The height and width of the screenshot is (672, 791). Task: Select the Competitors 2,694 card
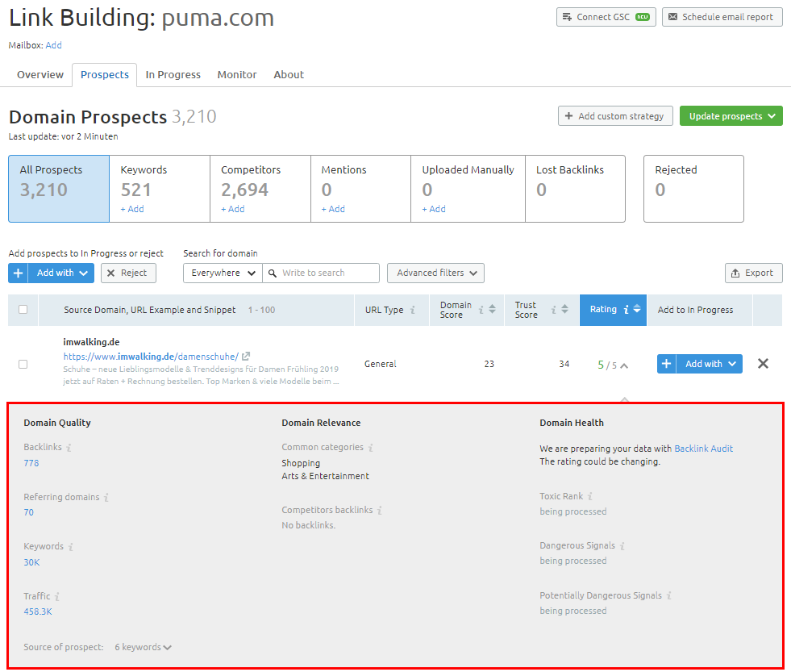[260, 189]
